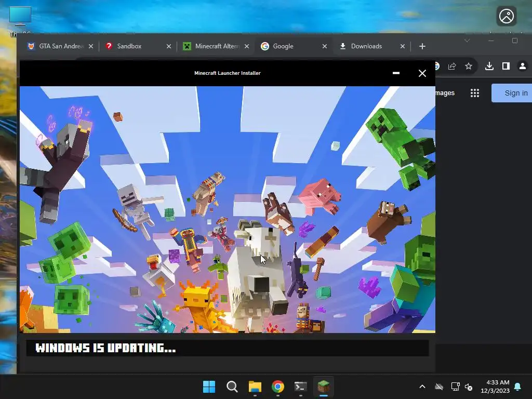Show hidden system tray icons

(x=422, y=387)
